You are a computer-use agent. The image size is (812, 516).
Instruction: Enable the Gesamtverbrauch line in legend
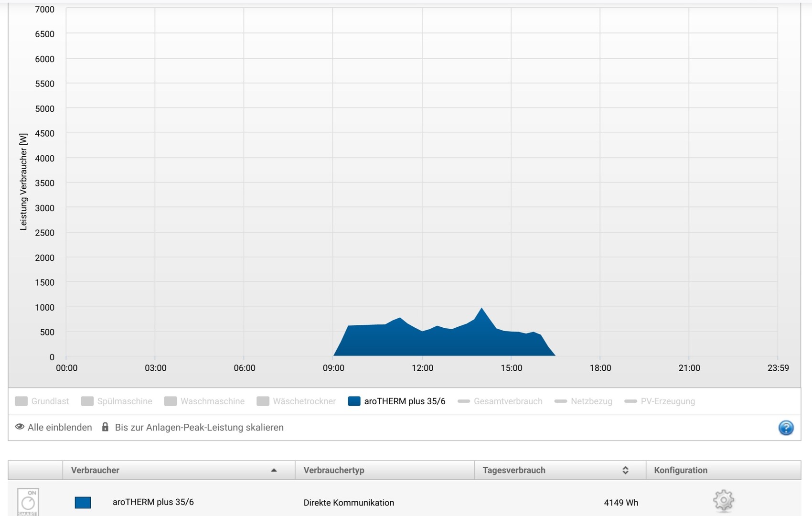point(500,401)
